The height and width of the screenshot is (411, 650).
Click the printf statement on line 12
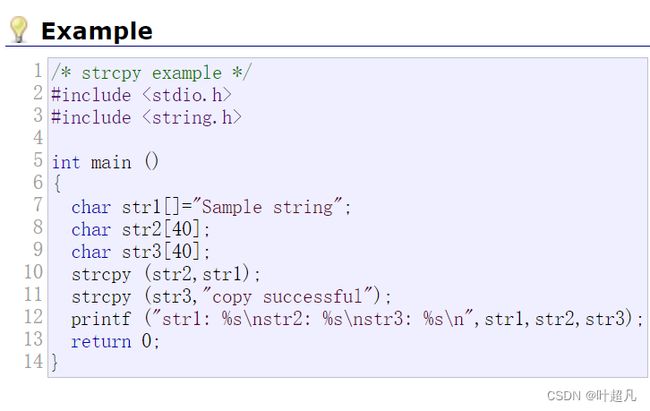(x=357, y=319)
